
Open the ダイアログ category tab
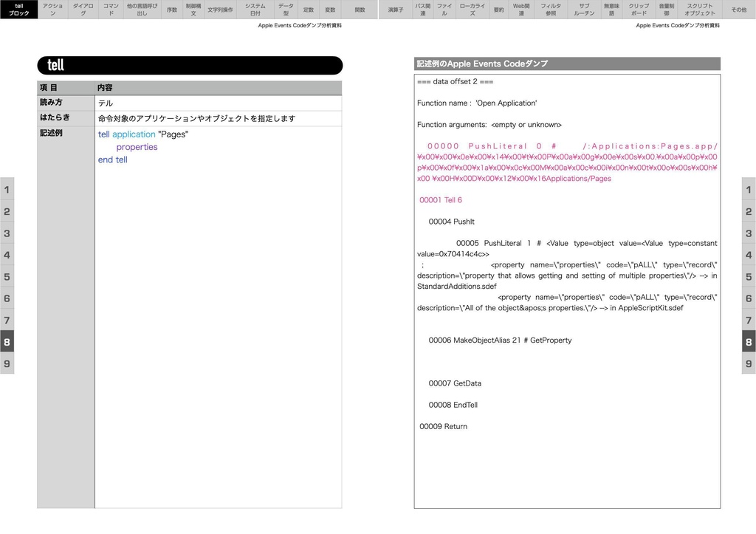tap(81, 8)
